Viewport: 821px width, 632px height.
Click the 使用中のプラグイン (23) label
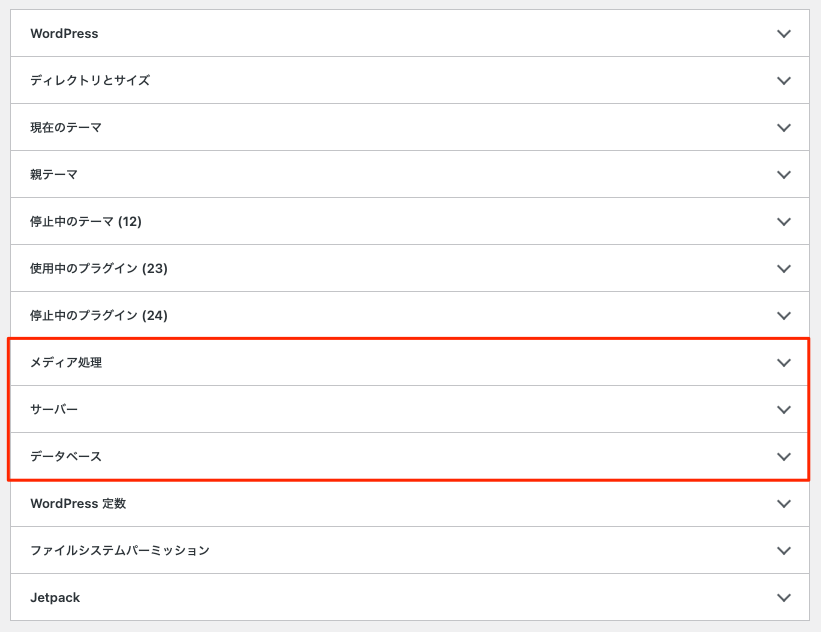coord(98,269)
